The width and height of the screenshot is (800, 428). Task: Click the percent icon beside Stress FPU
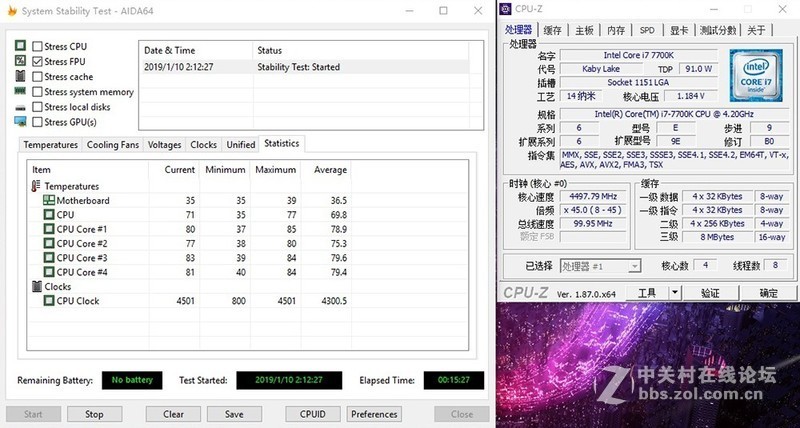point(20,61)
